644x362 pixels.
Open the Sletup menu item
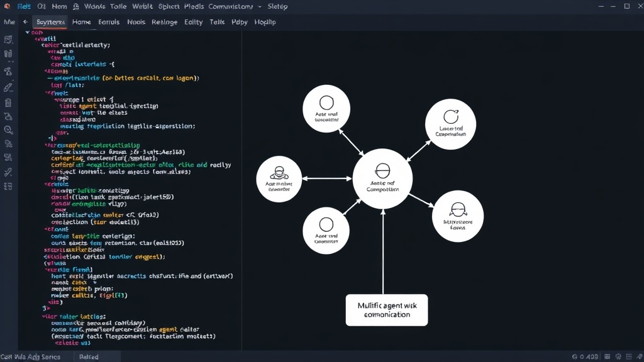tap(277, 6)
